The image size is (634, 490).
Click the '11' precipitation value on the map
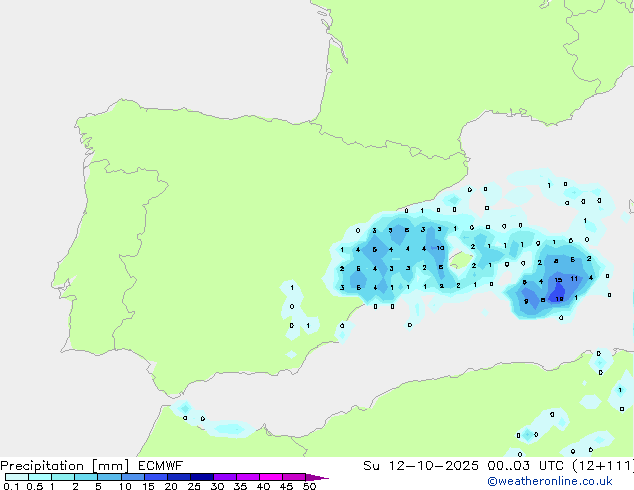click(574, 279)
